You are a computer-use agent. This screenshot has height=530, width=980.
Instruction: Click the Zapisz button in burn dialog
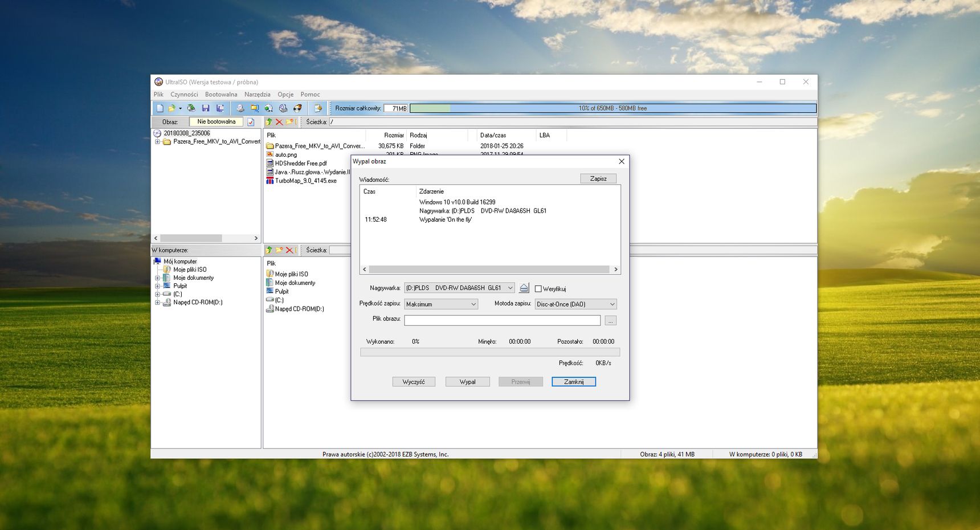598,179
